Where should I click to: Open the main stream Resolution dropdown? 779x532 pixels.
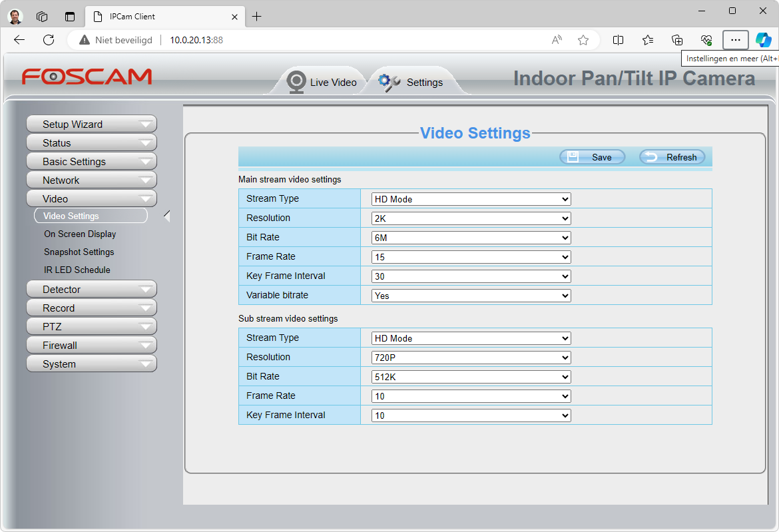pos(471,218)
